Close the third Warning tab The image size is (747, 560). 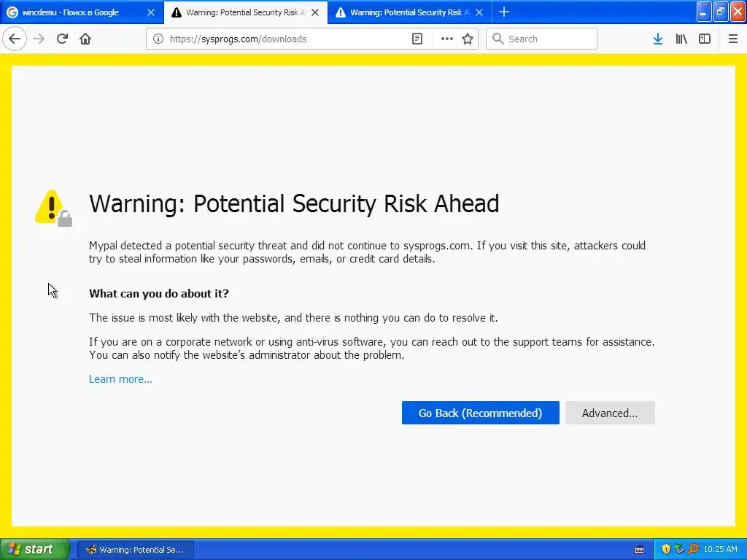480,12
